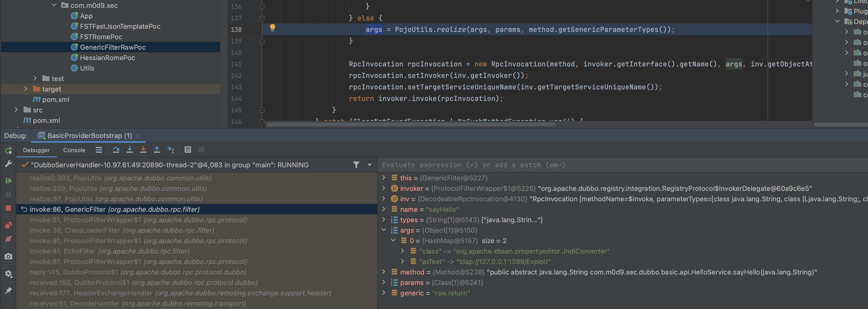Expand the params variable node

[x=384, y=282]
